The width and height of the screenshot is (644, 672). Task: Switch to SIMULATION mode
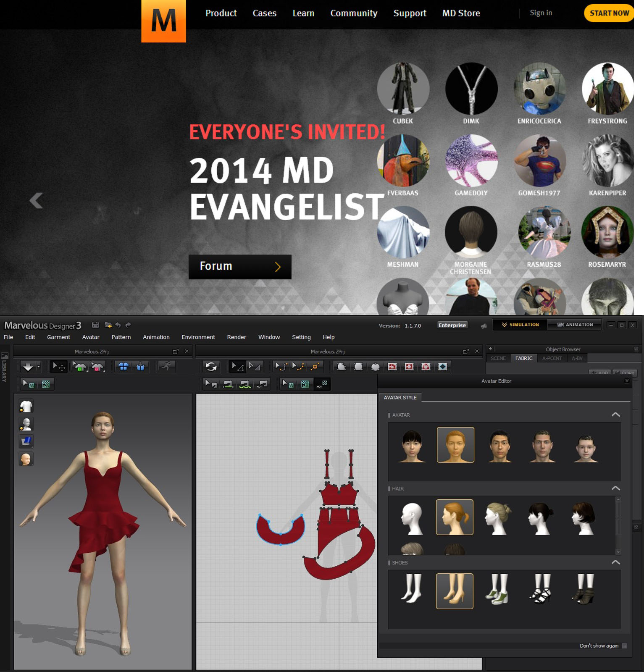coord(520,325)
